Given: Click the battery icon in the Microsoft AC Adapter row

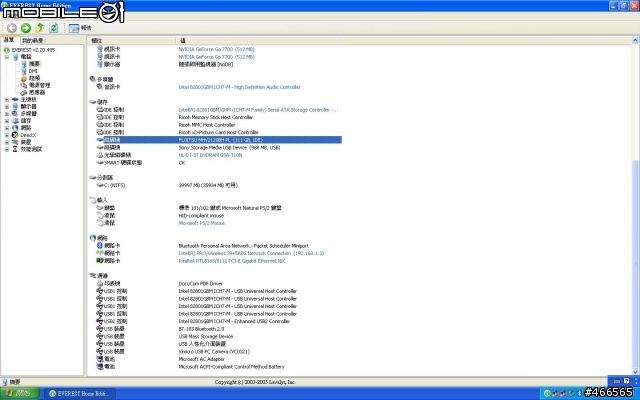Looking at the screenshot, I should (100, 359).
